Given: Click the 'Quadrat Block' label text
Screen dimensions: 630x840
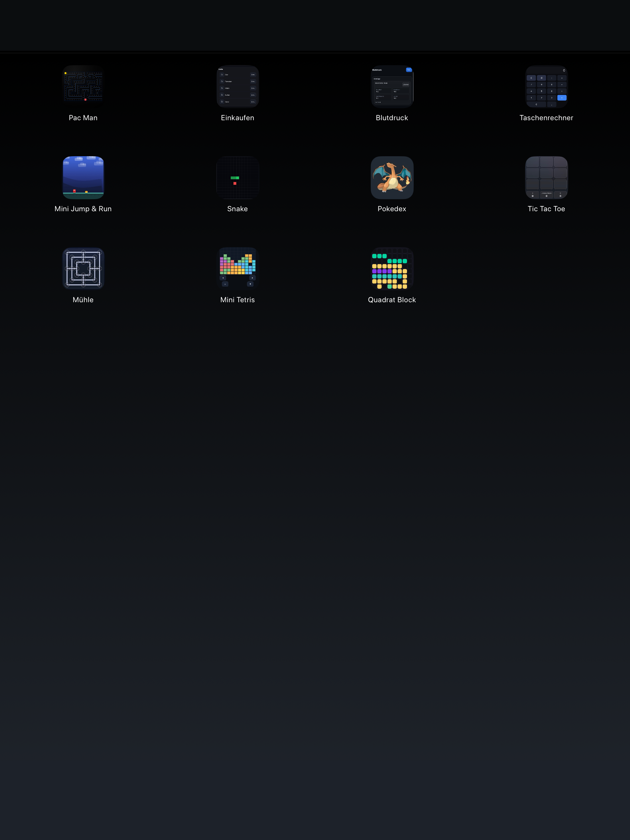Looking at the screenshot, I should coord(392,299).
